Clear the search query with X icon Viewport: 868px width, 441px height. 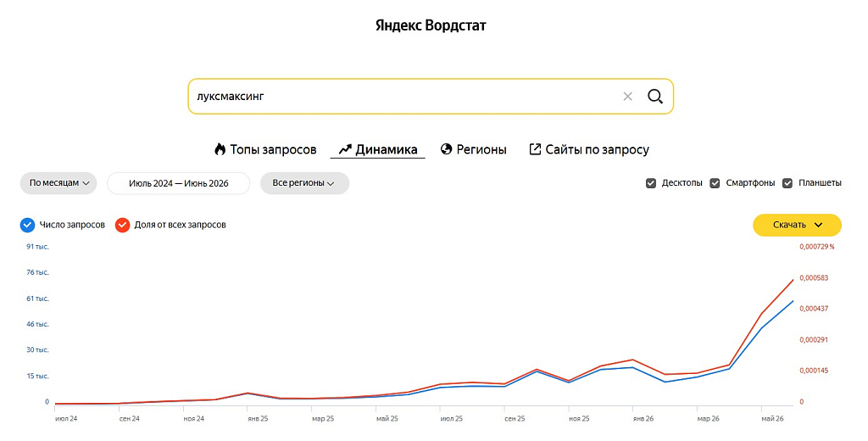(x=627, y=97)
